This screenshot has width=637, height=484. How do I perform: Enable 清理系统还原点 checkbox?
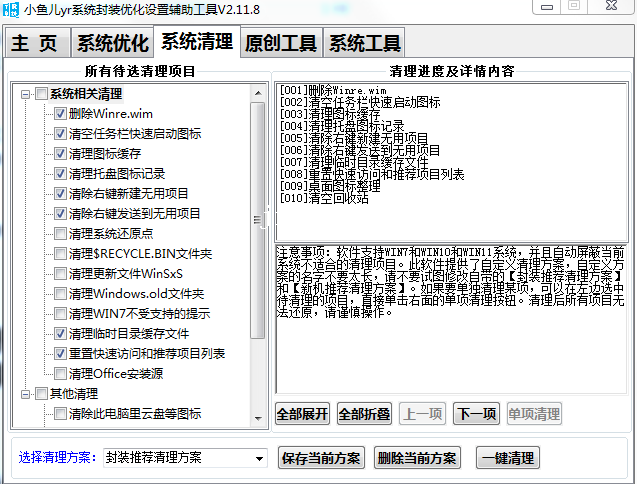60,234
